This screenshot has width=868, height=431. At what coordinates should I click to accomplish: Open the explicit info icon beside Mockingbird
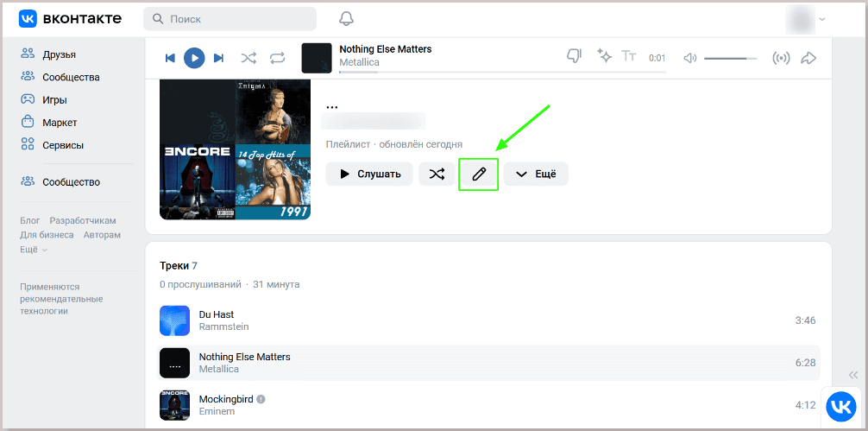point(261,399)
